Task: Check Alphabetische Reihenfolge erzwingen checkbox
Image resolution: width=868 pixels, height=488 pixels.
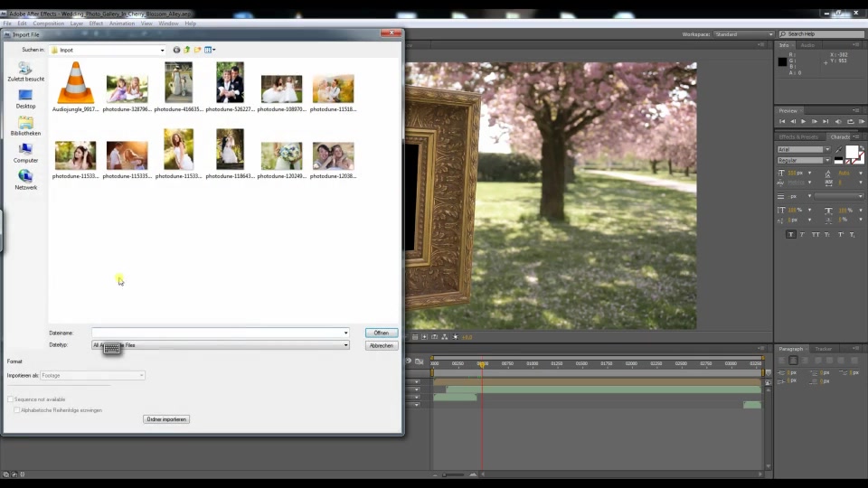Action: pos(16,410)
